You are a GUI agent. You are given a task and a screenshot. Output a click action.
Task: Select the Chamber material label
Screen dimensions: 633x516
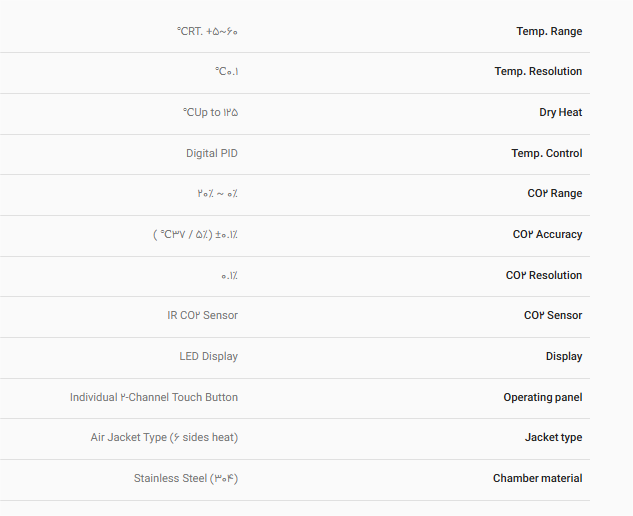pos(537,479)
